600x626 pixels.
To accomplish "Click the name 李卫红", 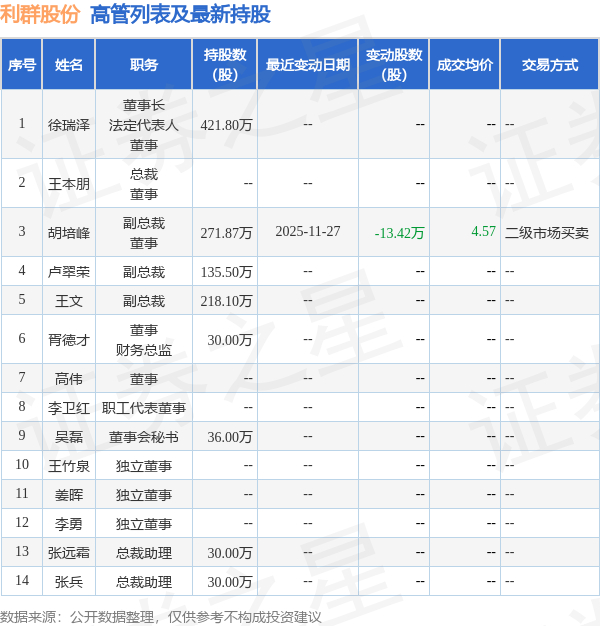I will [69, 408].
